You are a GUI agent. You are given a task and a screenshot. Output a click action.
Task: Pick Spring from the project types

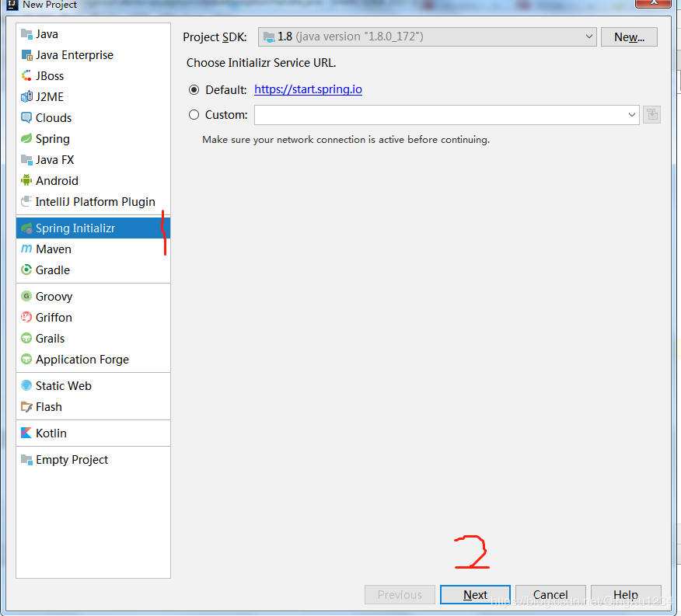click(x=93, y=139)
